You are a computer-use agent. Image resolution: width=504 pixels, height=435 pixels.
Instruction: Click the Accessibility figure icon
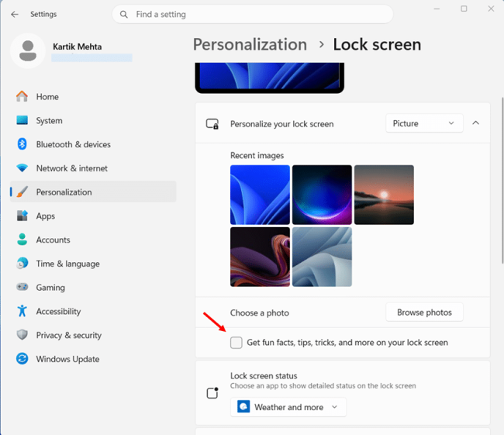(x=22, y=311)
